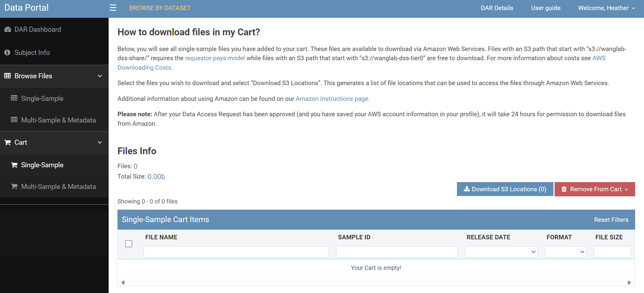Screen dimensions: 644x293
Task: Open Single-Sample cart page
Action: 42,165
